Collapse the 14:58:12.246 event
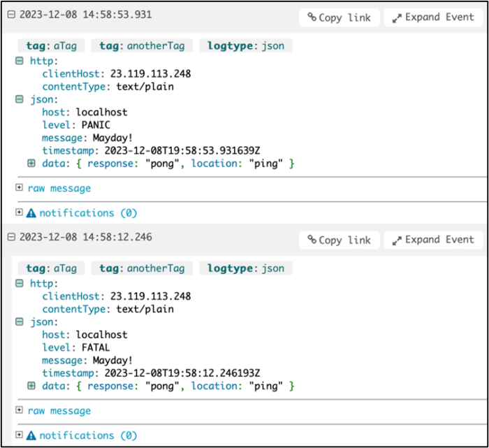 pyautogui.click(x=10, y=238)
